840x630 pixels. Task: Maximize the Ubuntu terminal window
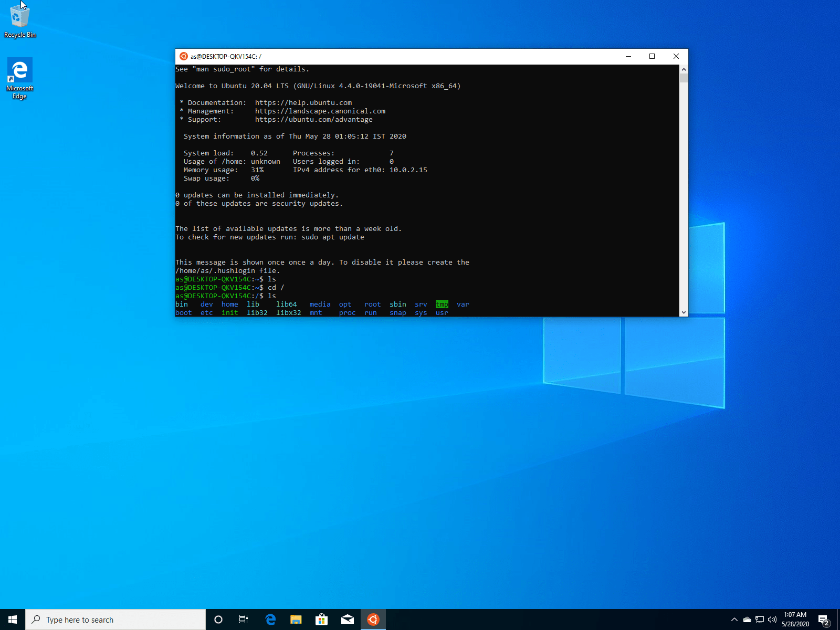[652, 56]
